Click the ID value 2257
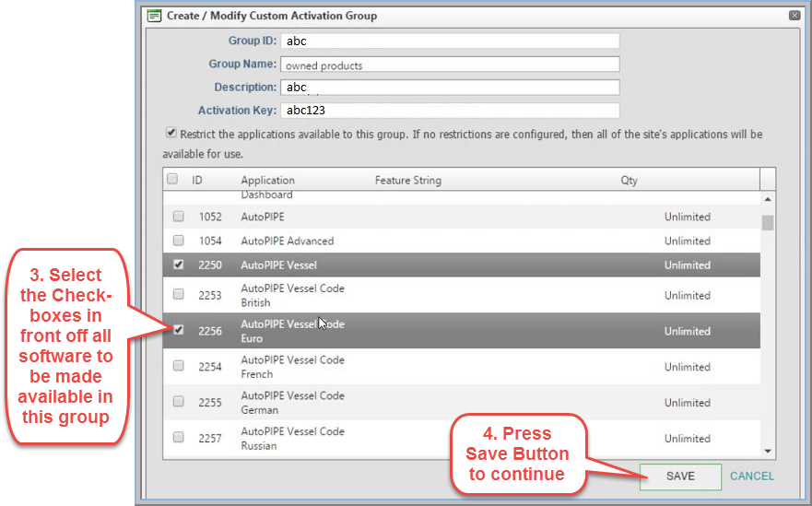This screenshot has height=506, width=812. click(x=210, y=438)
